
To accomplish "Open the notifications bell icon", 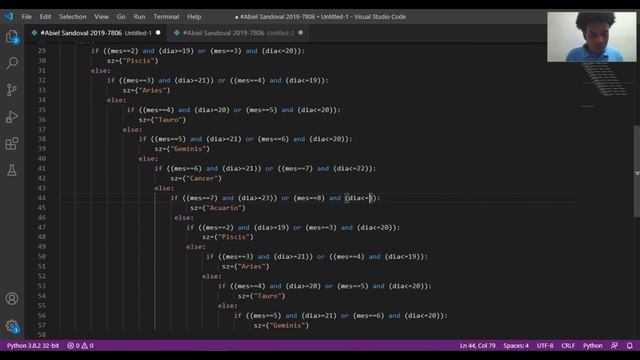I will point(630,346).
